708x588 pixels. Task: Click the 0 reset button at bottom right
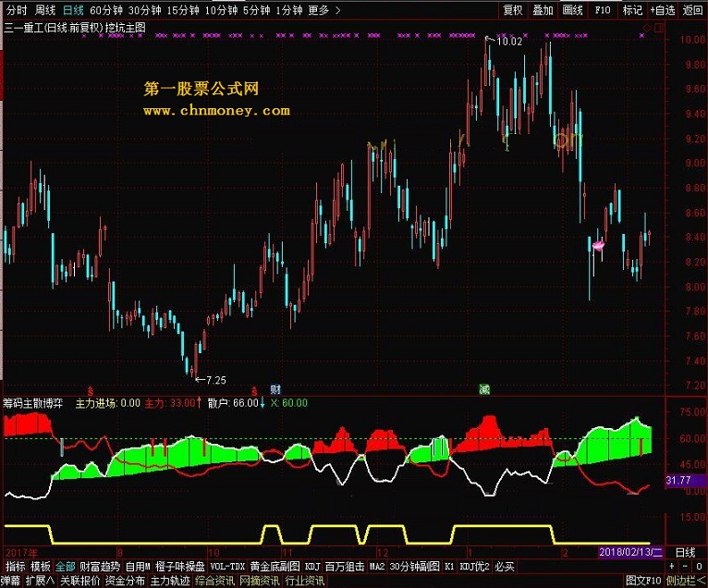pyautogui.click(x=699, y=567)
